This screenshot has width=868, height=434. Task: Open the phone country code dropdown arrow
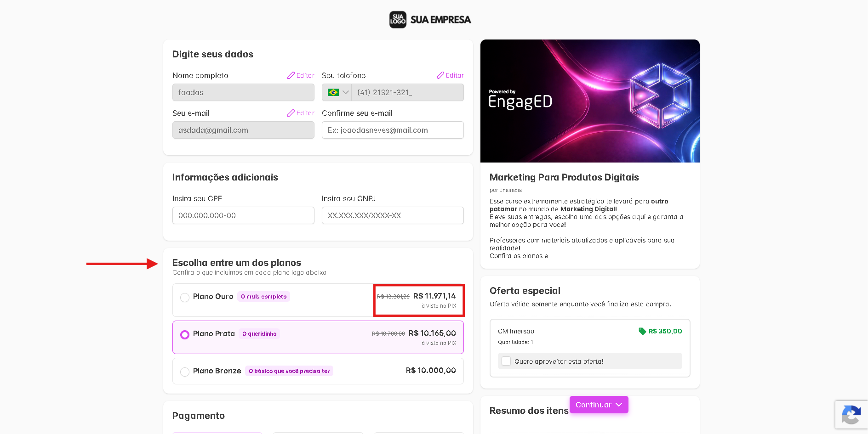coord(346,92)
